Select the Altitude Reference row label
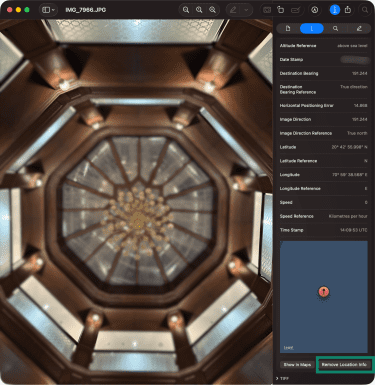Image resolution: width=375 pixels, height=385 pixels. click(298, 46)
